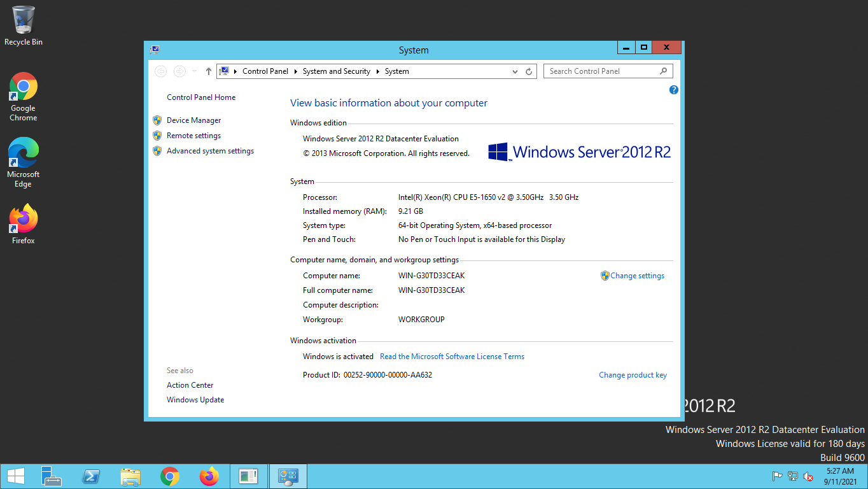Select the Product ID text
The height and width of the screenshot is (489, 868).
[x=367, y=375]
